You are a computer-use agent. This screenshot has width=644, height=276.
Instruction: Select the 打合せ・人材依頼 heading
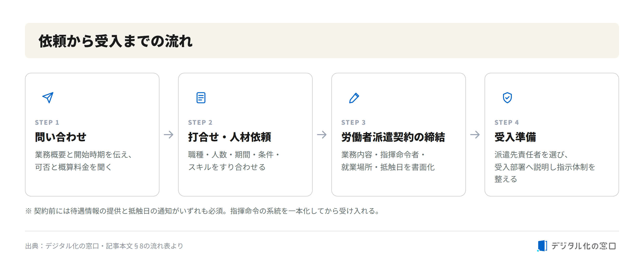[x=230, y=137]
